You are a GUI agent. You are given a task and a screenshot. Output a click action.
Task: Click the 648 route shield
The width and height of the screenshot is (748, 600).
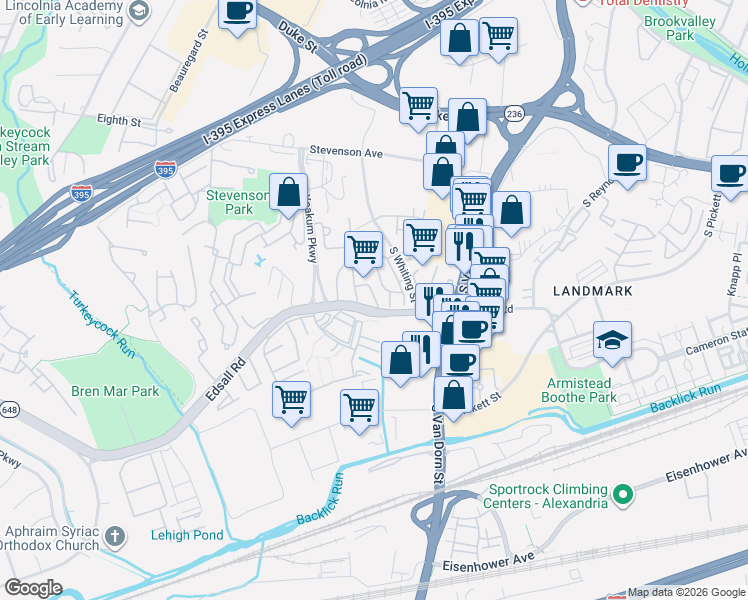[x=9, y=410]
